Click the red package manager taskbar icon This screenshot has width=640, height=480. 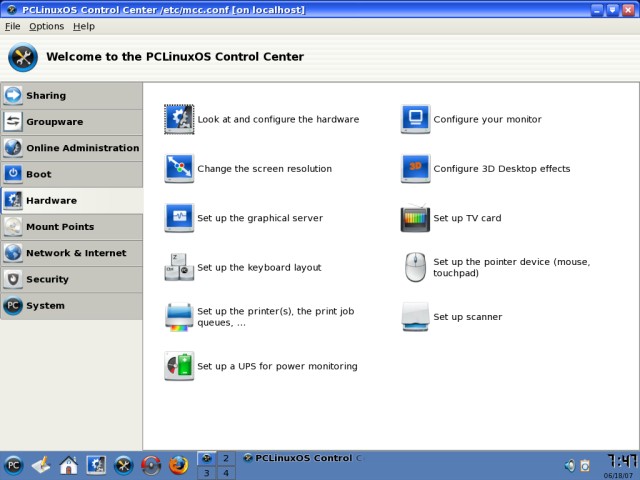pos(151,465)
